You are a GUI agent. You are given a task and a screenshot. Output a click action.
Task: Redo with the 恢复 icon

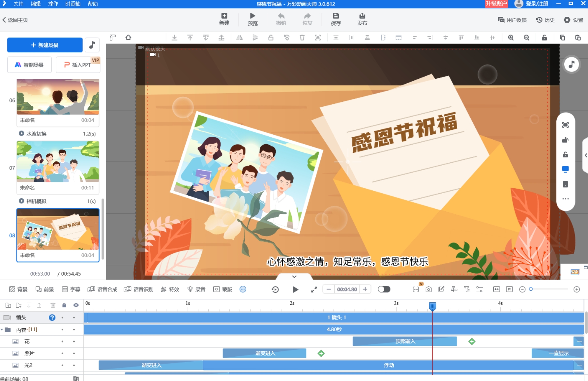tap(307, 19)
